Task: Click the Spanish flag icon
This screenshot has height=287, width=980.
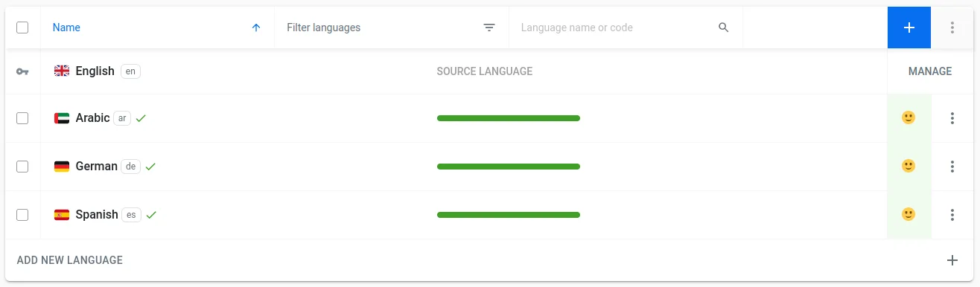Action: coord(62,215)
